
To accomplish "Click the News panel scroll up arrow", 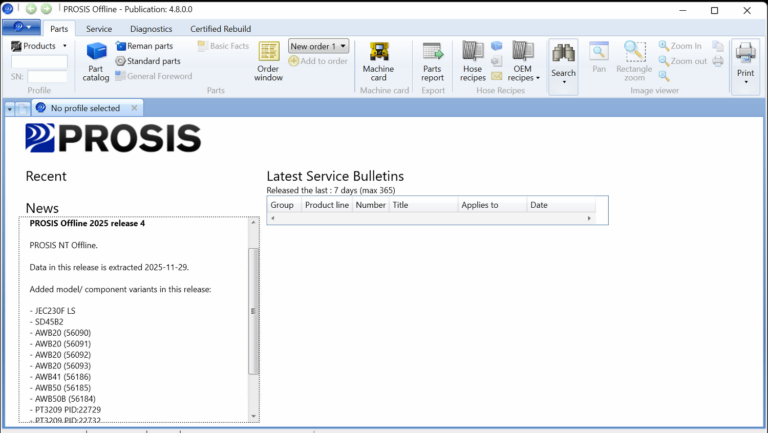I will [x=253, y=222].
